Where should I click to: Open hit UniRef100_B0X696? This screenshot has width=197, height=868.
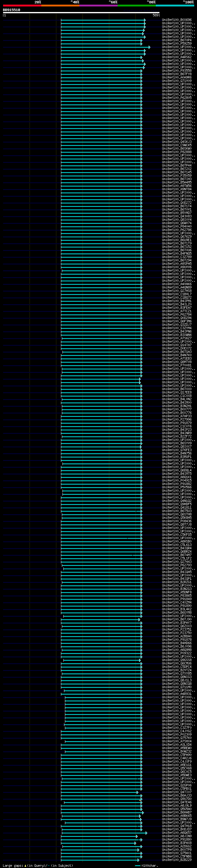(x=177, y=20)
